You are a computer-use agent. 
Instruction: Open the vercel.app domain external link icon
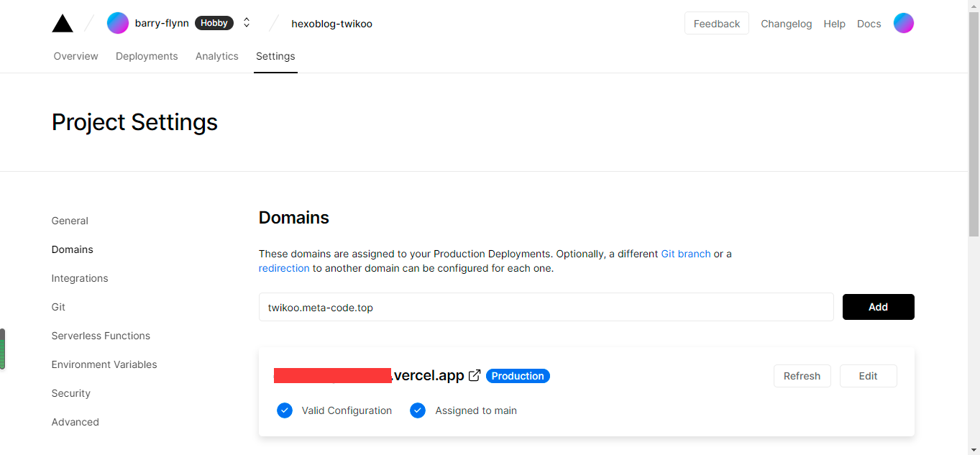tap(475, 375)
